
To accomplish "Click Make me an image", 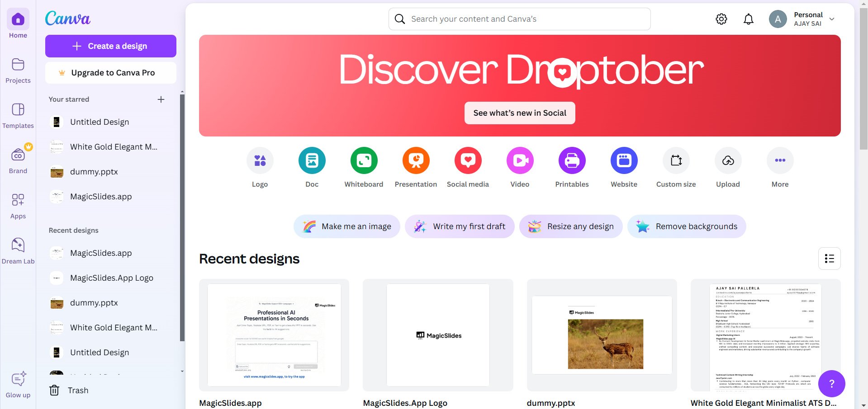I will point(347,226).
